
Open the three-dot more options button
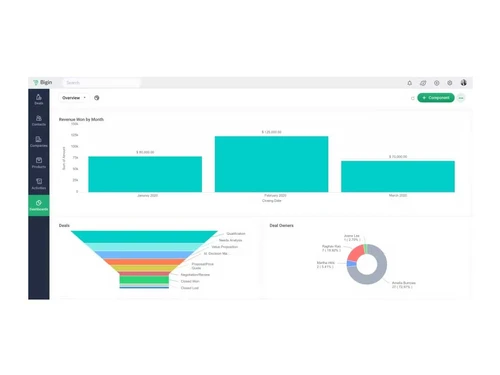tap(461, 98)
